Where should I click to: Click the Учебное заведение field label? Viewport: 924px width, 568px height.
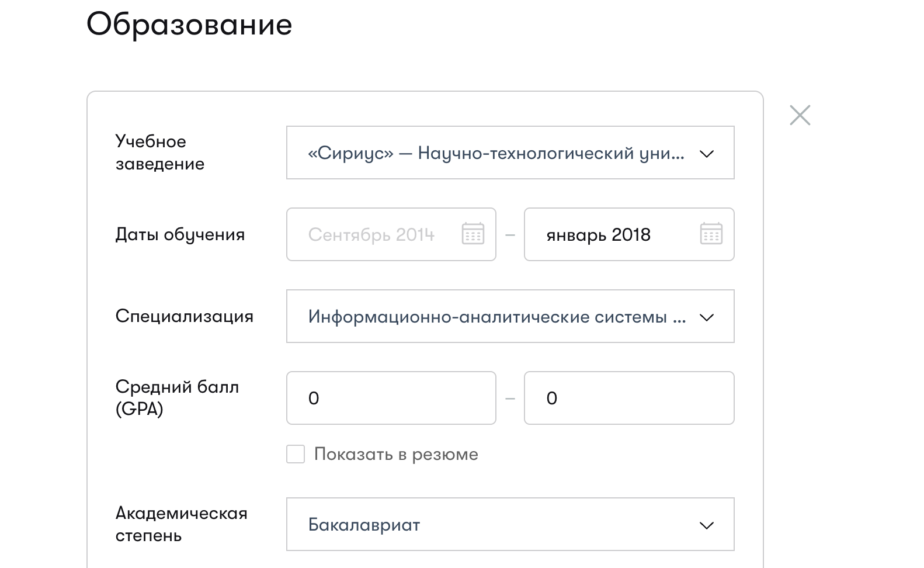[x=159, y=153]
